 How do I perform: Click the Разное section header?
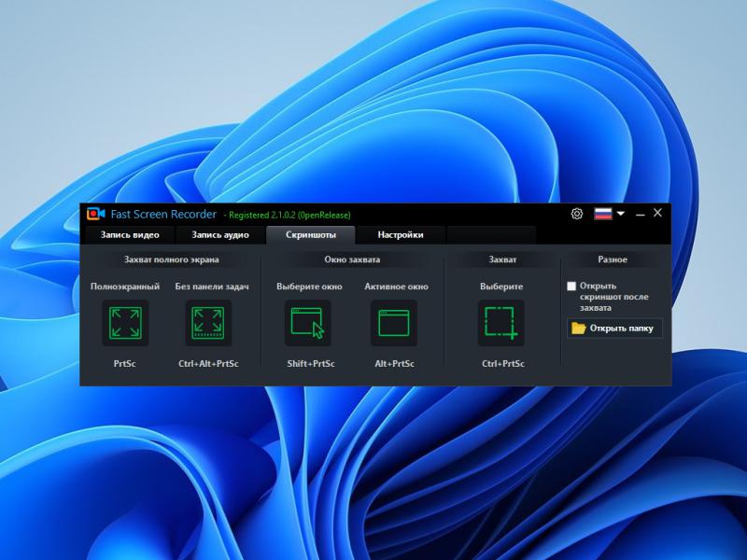pyautogui.click(x=613, y=259)
